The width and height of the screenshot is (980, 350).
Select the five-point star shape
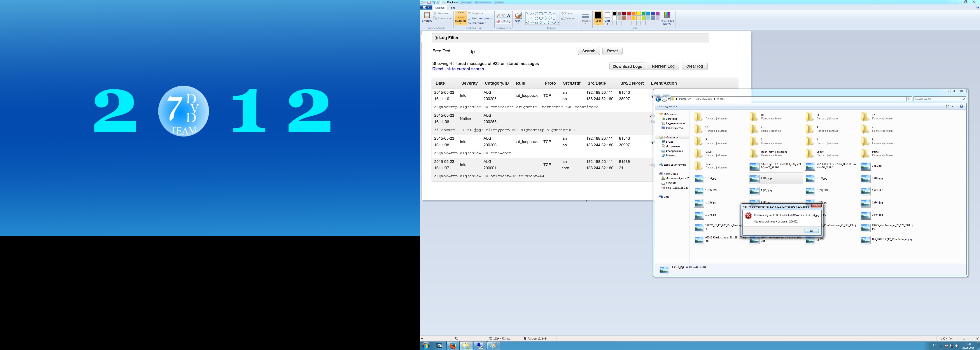coord(536,23)
